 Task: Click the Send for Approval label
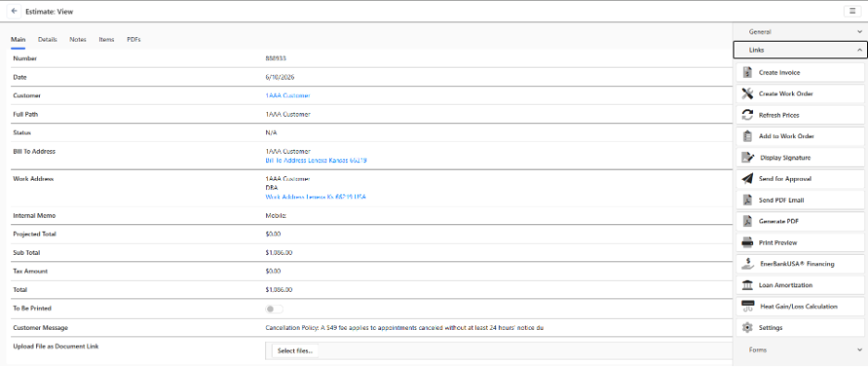[x=785, y=179]
